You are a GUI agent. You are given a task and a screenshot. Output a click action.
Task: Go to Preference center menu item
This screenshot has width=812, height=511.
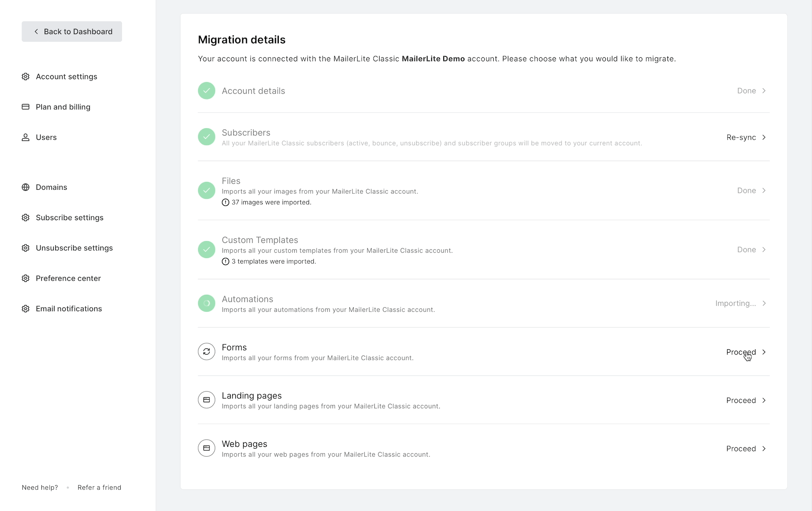click(68, 278)
